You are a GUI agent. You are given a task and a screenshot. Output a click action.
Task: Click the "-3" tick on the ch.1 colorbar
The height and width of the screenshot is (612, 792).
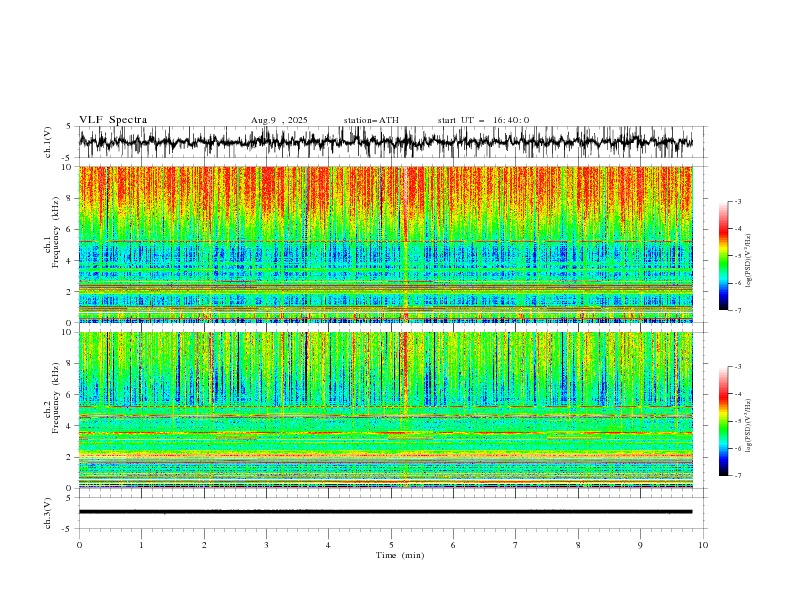click(738, 201)
